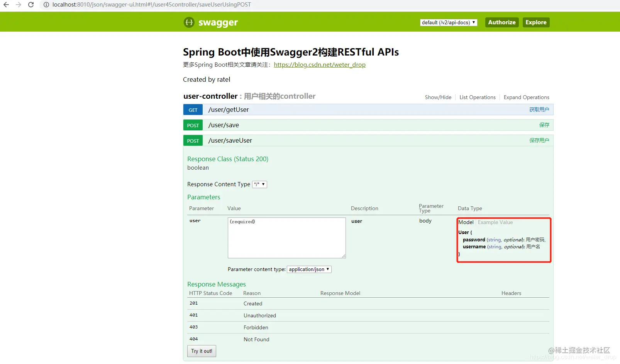Click the 'Created' reason cell
Screen dimensions: 620x364
(x=253, y=304)
